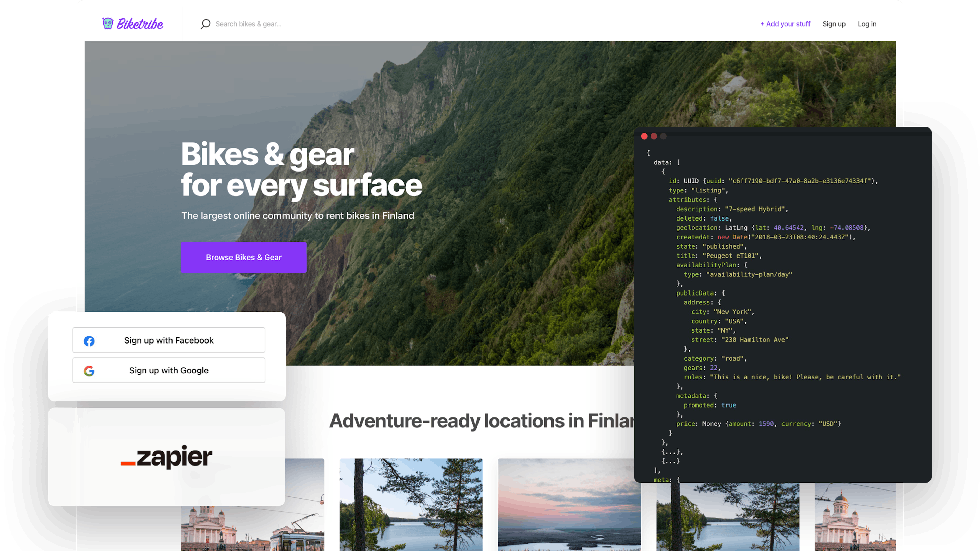This screenshot has height=551, width=980.
Task: Click the Biketribe skull logo icon
Action: point(108,23)
